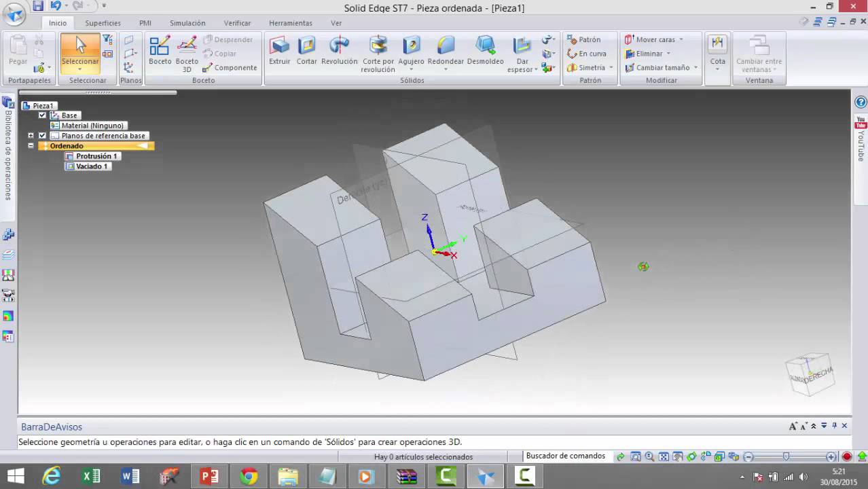868x489 pixels.
Task: Open the Ver ribbon tab
Action: tap(336, 23)
